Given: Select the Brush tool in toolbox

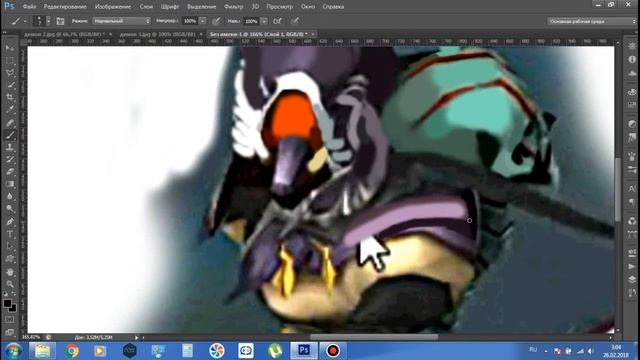Looking at the screenshot, I should tap(10, 135).
